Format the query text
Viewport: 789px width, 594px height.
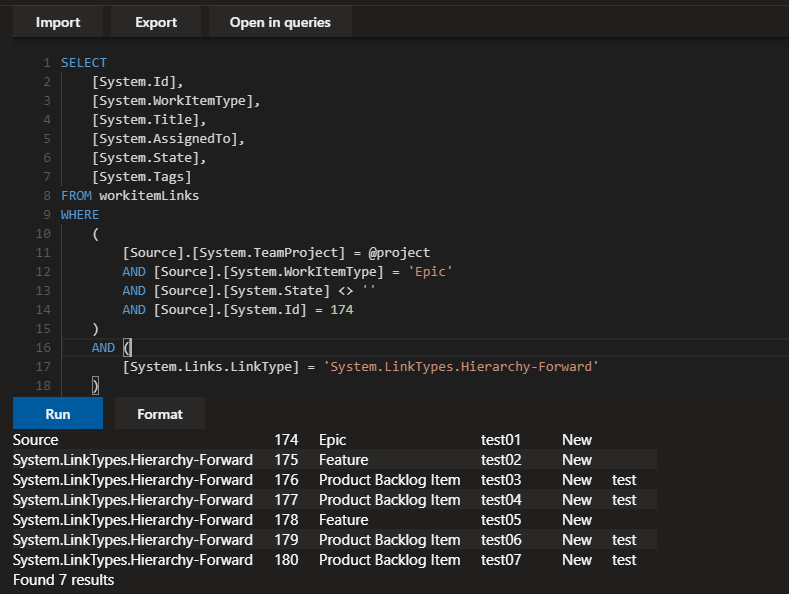pyautogui.click(x=160, y=413)
